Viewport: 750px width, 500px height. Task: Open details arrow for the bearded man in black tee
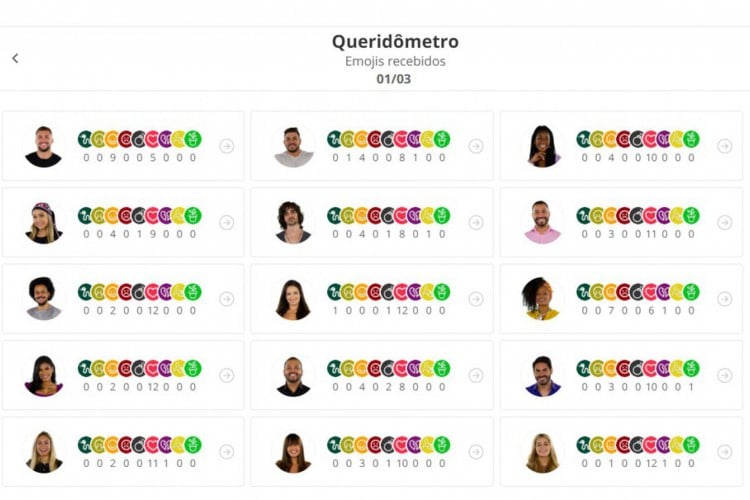(x=227, y=146)
